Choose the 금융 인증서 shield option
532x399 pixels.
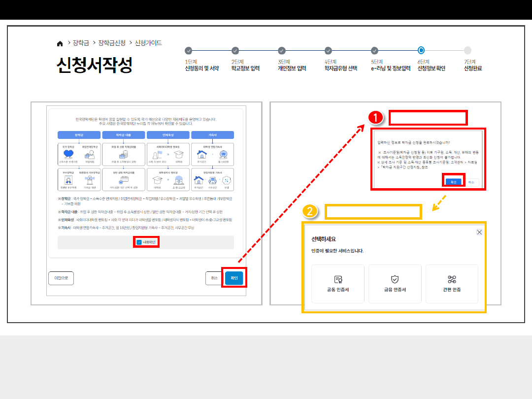point(395,284)
